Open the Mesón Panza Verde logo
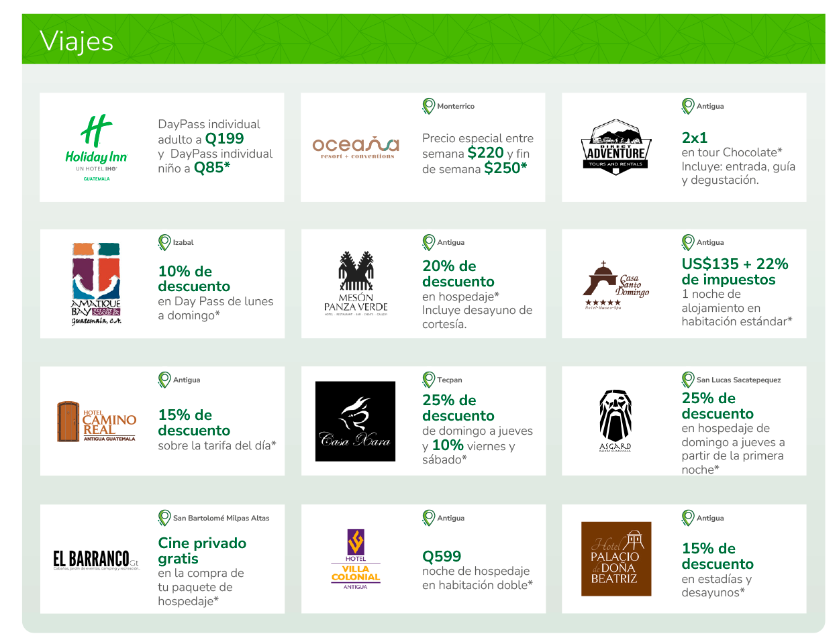The height and width of the screenshot is (644, 839). [356, 284]
